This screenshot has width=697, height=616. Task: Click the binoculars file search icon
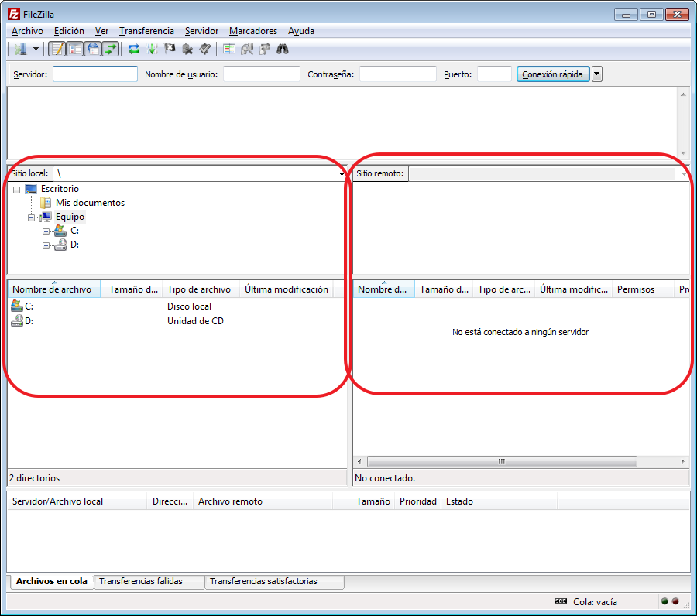click(283, 50)
